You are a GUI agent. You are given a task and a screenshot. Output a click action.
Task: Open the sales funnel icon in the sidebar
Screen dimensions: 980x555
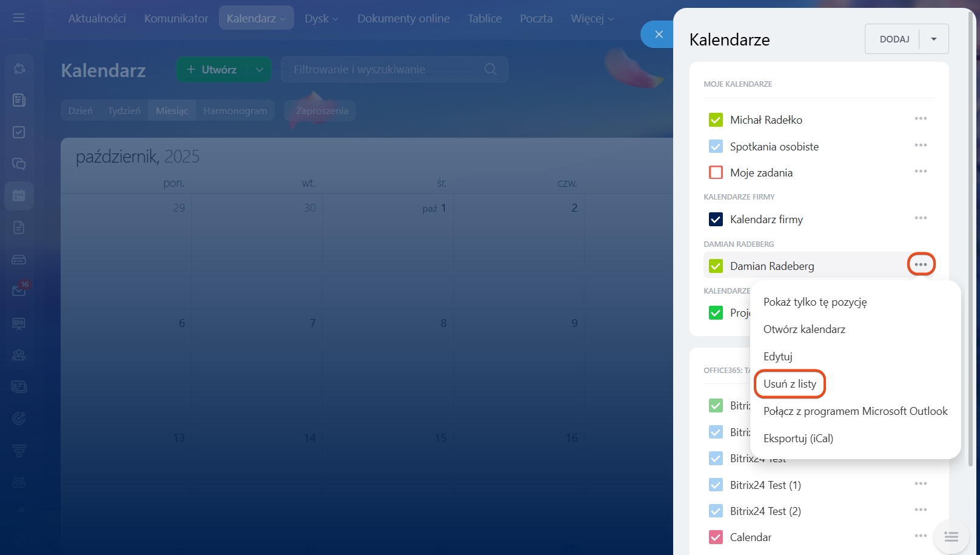click(19, 451)
